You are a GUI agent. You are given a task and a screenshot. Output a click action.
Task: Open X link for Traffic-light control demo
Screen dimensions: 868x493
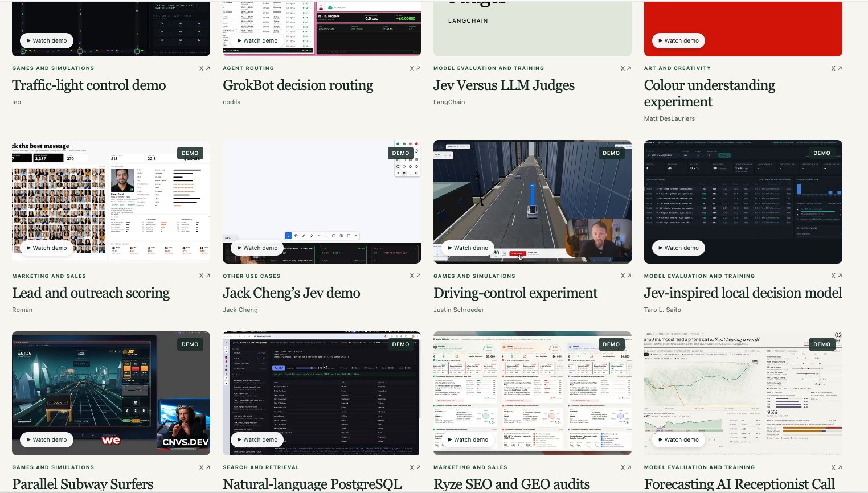tap(204, 68)
